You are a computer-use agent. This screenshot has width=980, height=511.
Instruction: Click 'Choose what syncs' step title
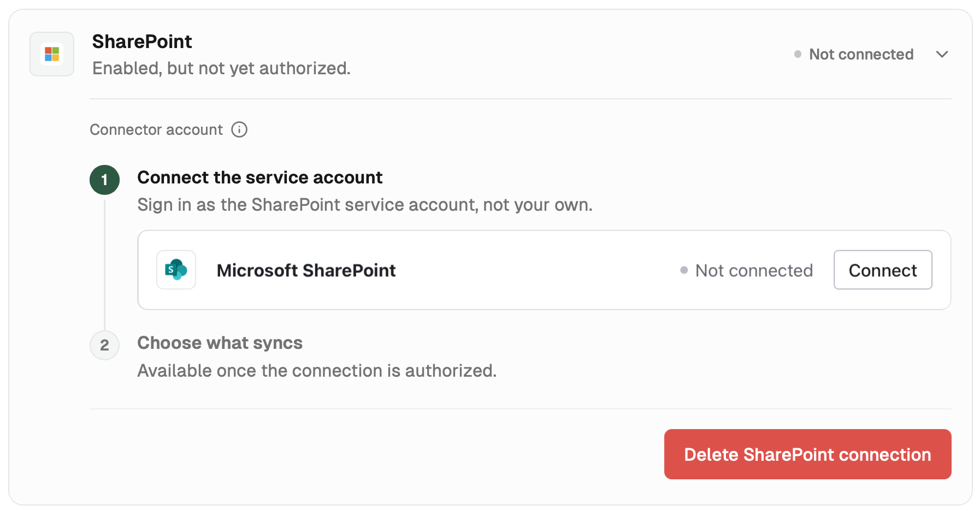220,343
